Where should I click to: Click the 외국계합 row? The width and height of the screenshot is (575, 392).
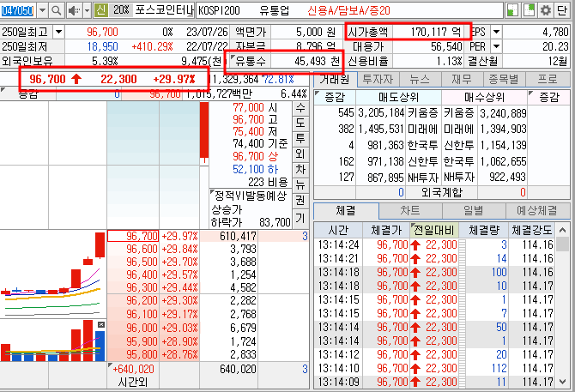(x=442, y=192)
